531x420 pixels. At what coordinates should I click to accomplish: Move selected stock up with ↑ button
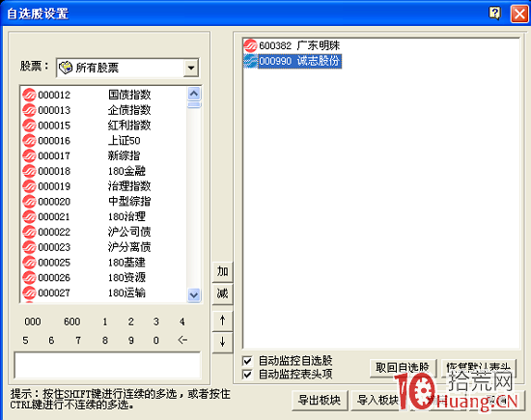222,321
